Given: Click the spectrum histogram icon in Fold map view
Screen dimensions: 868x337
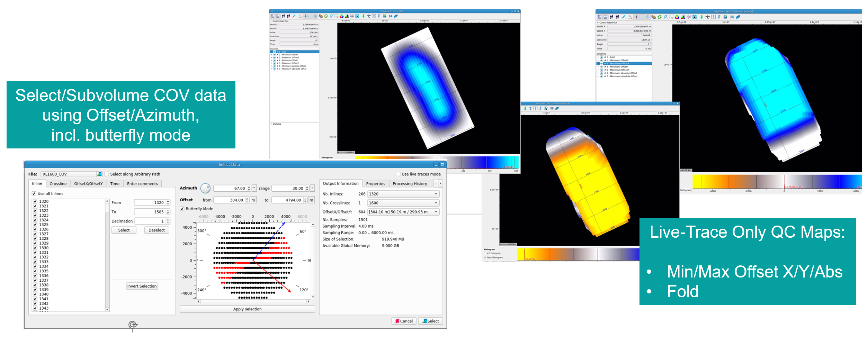Looking at the screenshot, I should pos(347,16).
